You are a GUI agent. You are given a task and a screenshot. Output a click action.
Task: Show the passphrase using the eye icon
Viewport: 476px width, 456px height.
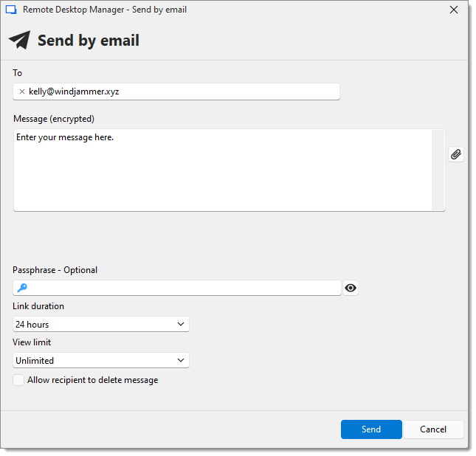[x=351, y=288]
